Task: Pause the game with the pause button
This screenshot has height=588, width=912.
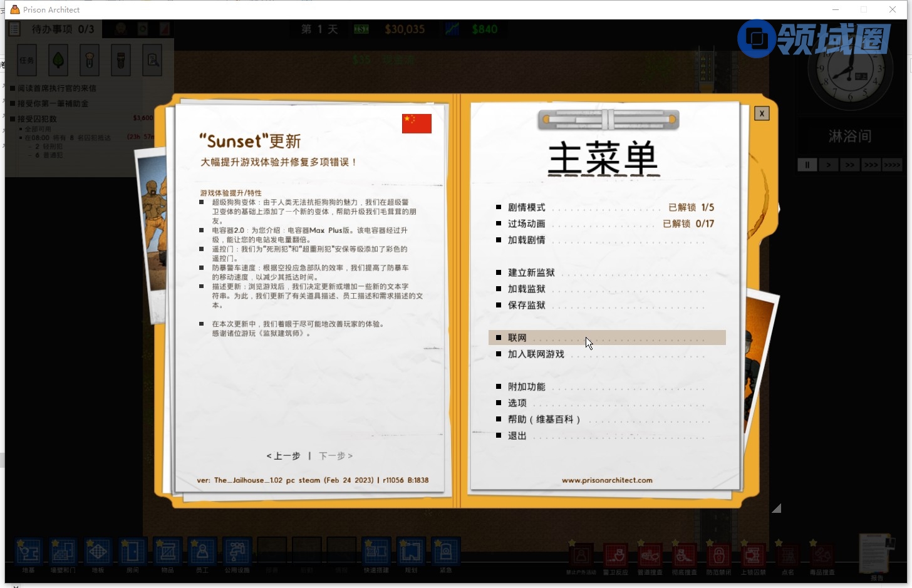Action: point(807,165)
